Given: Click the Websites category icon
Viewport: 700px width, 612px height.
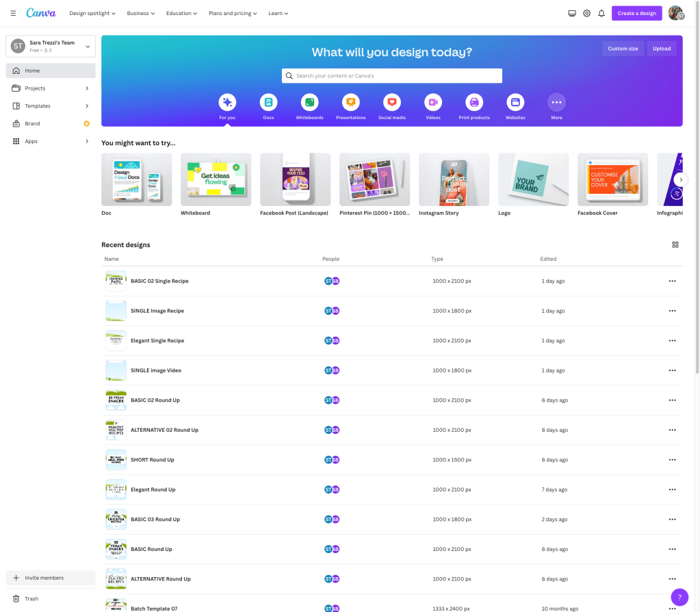Looking at the screenshot, I should coord(515,103).
